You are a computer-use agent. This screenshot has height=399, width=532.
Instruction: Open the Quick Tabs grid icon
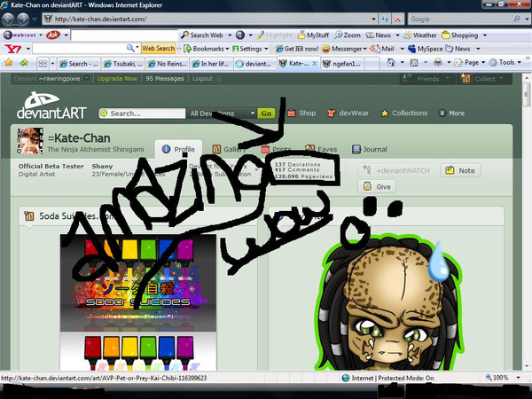pos(43,64)
